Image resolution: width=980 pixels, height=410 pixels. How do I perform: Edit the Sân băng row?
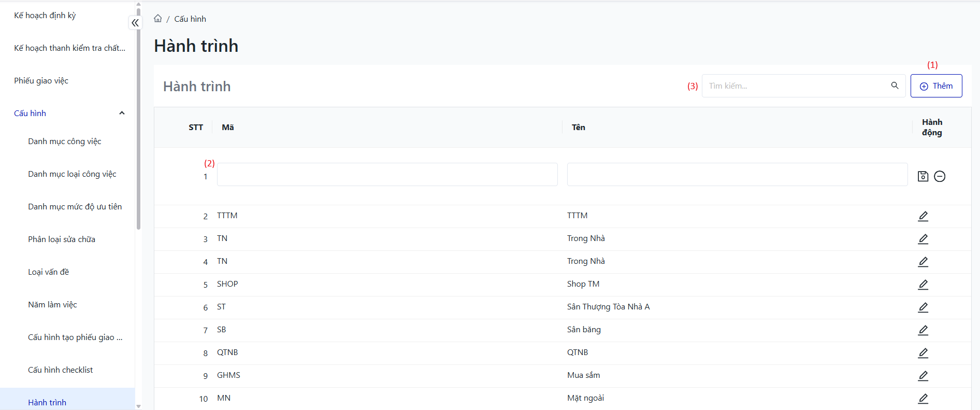tap(923, 330)
